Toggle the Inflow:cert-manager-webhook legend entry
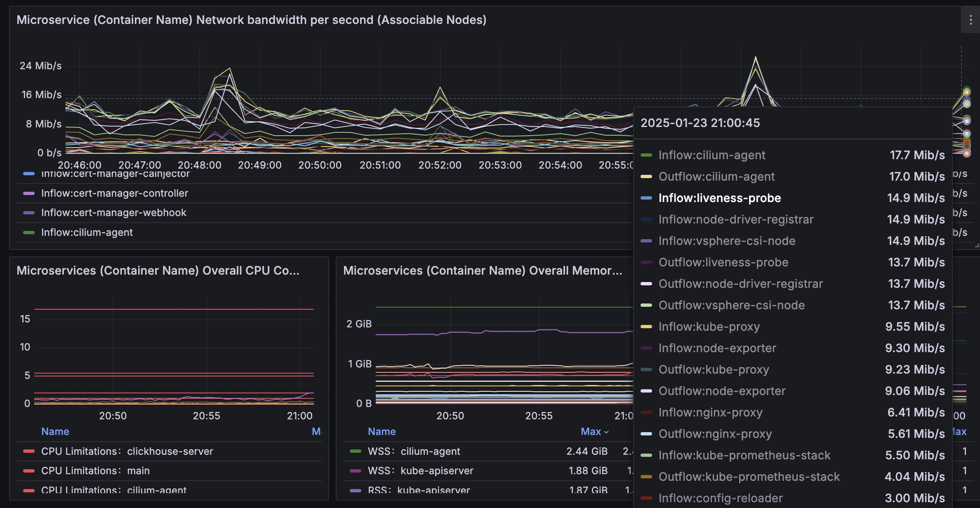 click(113, 213)
